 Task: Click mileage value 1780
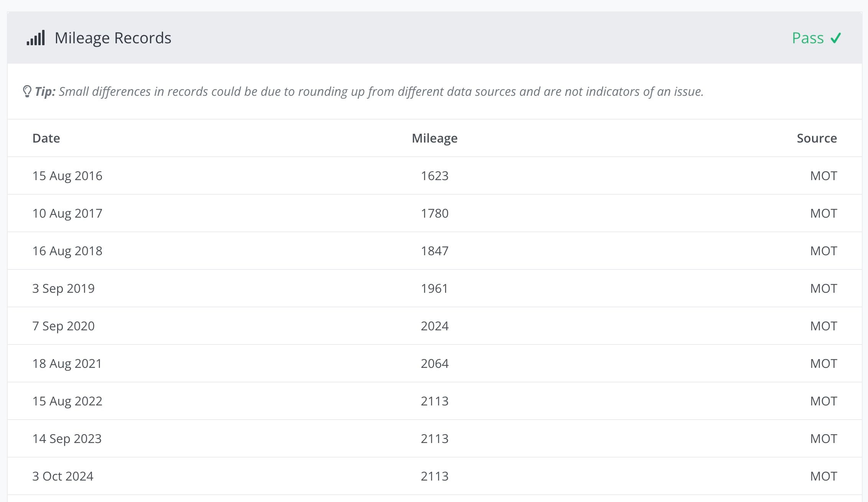(x=434, y=213)
